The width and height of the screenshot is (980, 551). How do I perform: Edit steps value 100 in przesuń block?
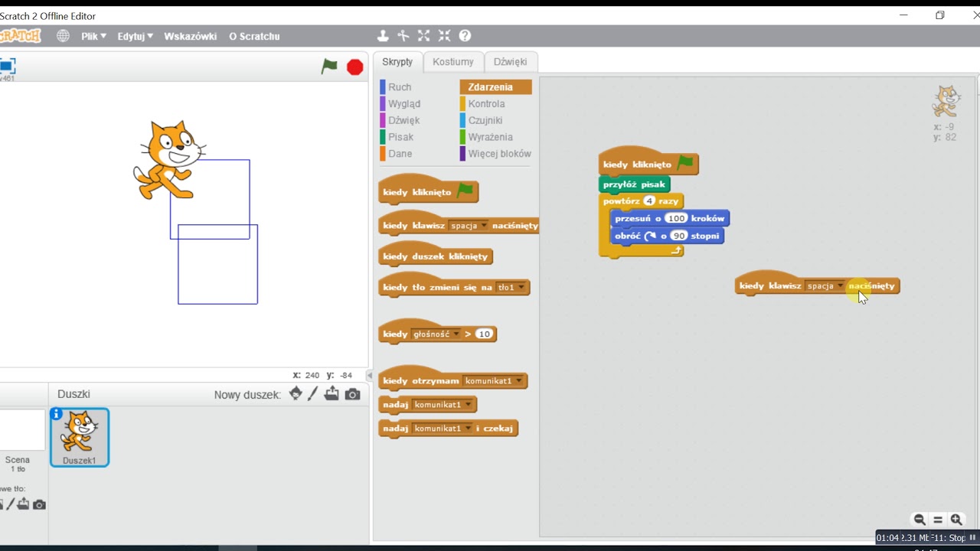pos(676,219)
